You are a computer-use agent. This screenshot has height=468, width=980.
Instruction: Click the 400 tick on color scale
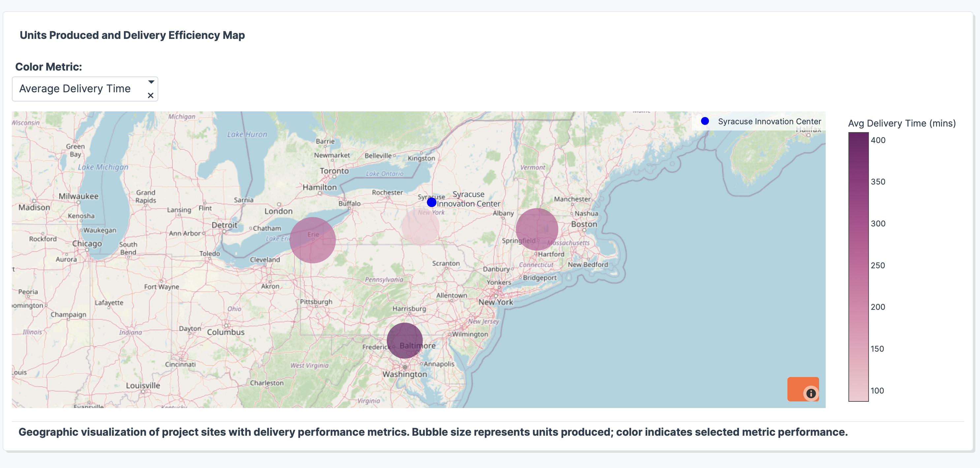878,140
